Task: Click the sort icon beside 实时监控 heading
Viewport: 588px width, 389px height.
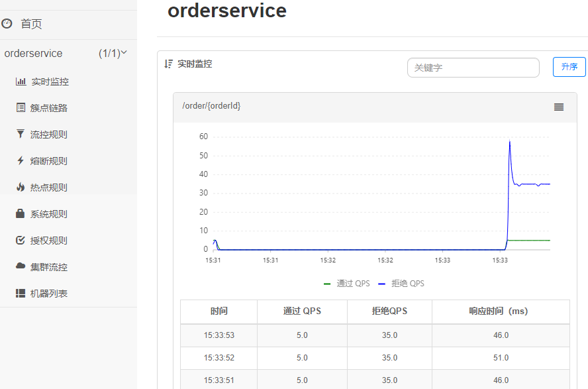Action: (x=168, y=64)
